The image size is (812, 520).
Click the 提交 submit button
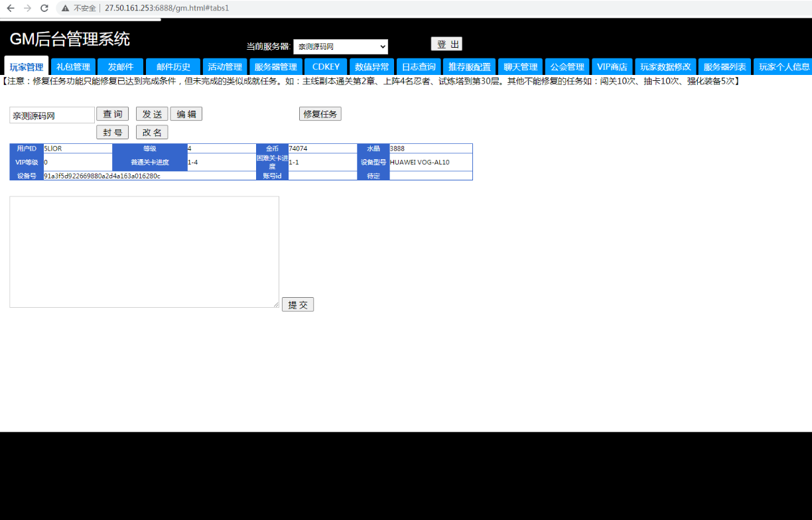coord(298,304)
